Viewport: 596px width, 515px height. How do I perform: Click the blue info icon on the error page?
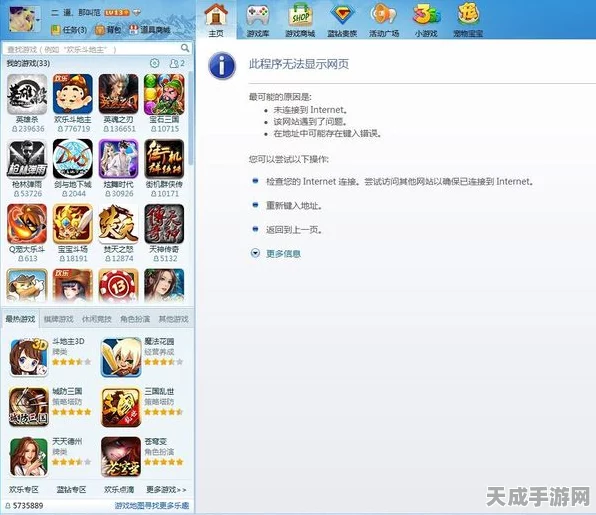222,66
